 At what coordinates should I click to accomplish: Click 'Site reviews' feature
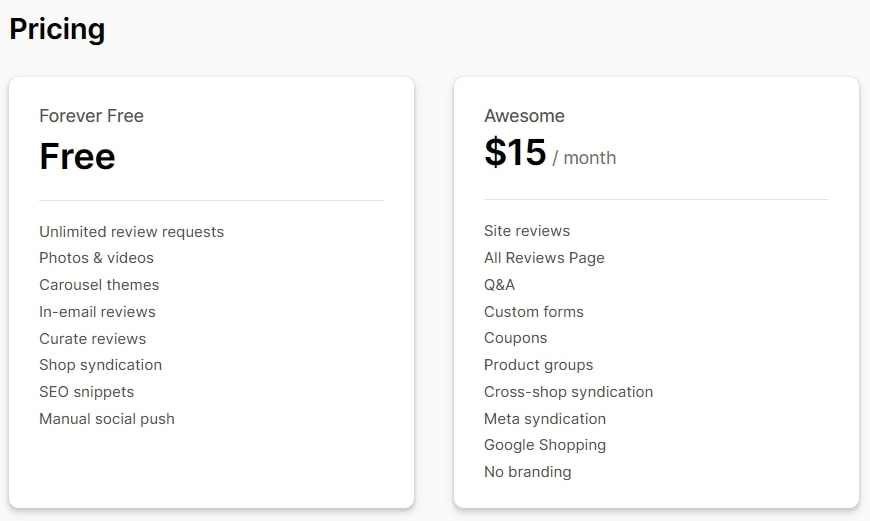(527, 231)
